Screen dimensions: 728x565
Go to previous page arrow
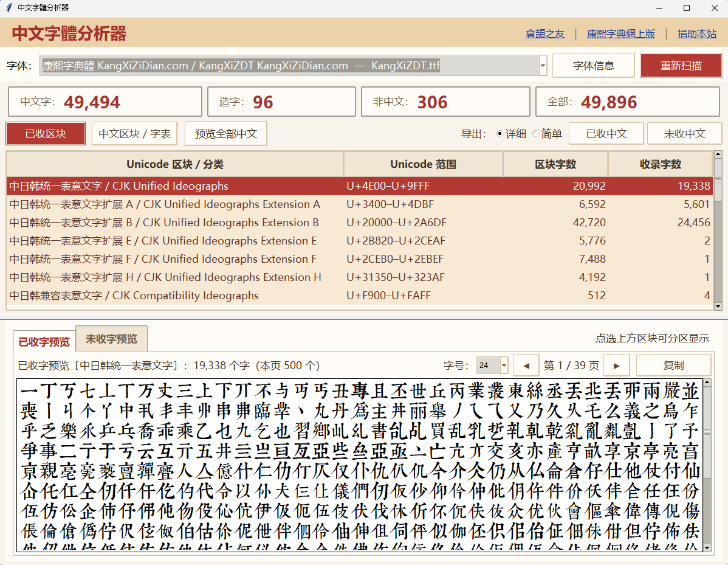pyautogui.click(x=526, y=366)
